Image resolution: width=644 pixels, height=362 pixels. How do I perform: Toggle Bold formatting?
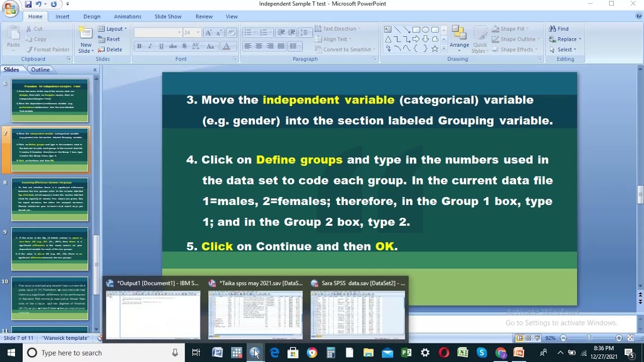pyautogui.click(x=139, y=46)
